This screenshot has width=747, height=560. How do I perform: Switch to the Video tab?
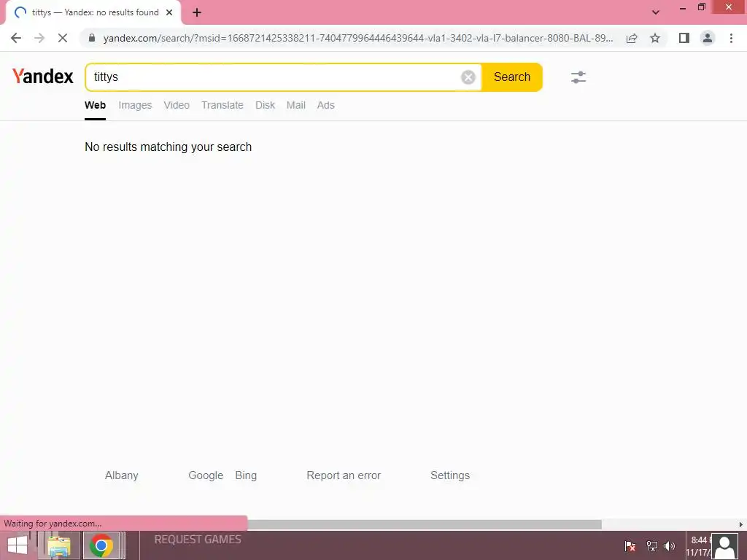click(177, 105)
